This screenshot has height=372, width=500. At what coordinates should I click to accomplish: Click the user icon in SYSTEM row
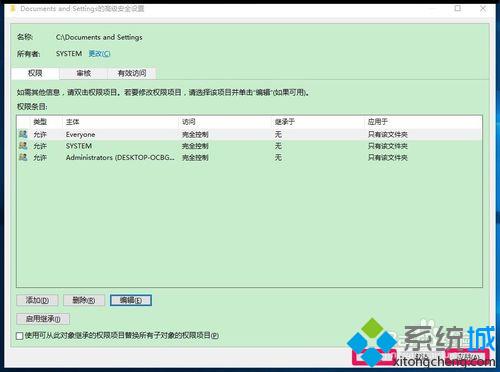[23, 146]
